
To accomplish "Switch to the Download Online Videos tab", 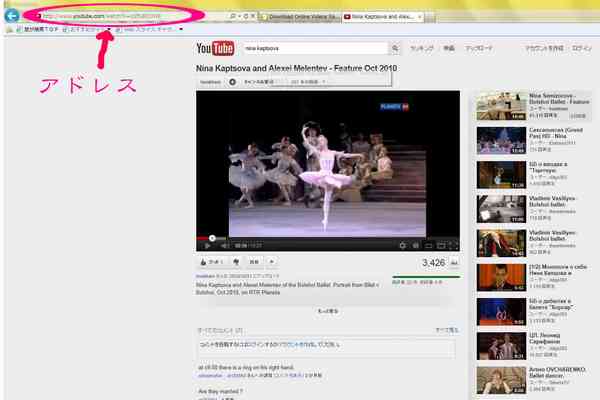I will click(300, 17).
